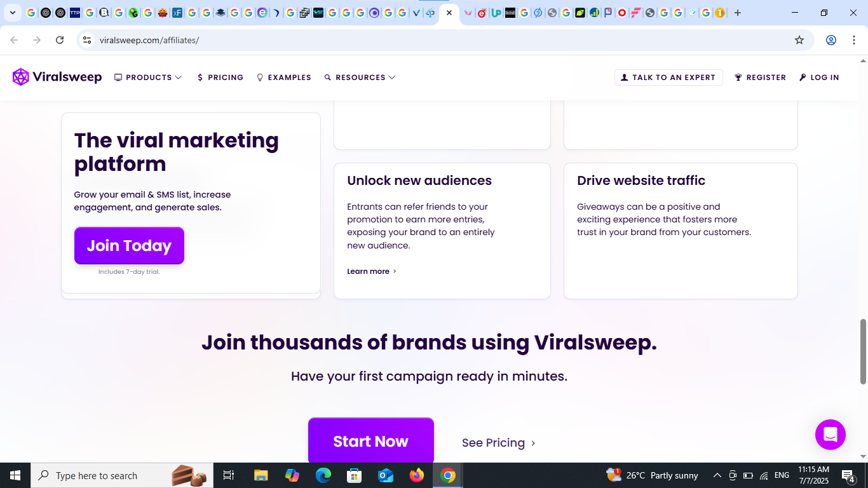Click 'Join thousands of brands using Viralsweep.' heading
This screenshot has width=868, height=488.
429,342
